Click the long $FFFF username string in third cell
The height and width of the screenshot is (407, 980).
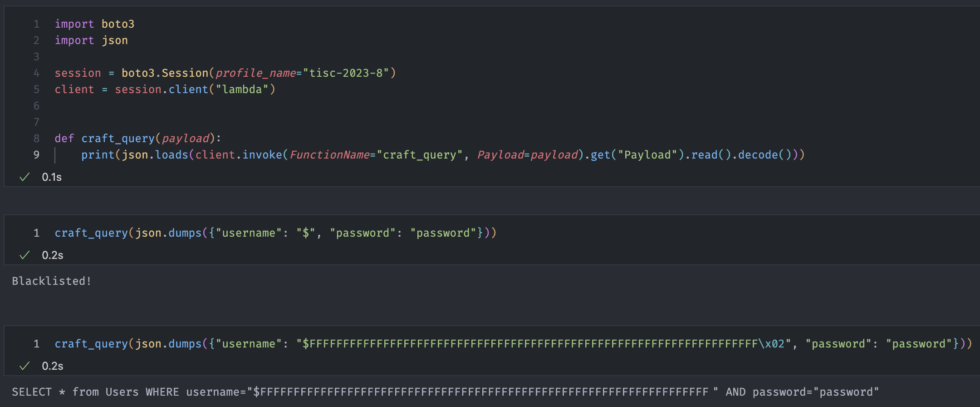click(544, 344)
